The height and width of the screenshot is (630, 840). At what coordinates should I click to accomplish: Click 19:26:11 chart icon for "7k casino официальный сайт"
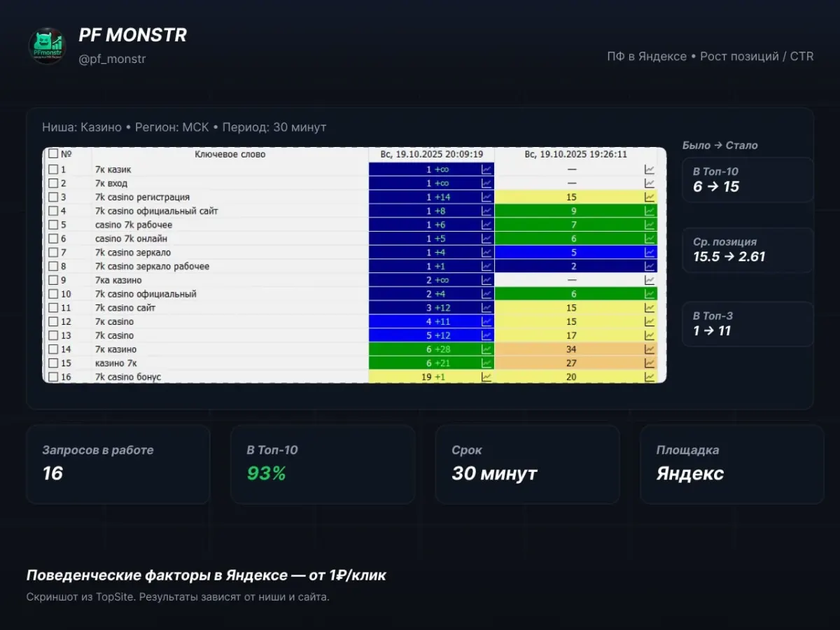tap(650, 211)
